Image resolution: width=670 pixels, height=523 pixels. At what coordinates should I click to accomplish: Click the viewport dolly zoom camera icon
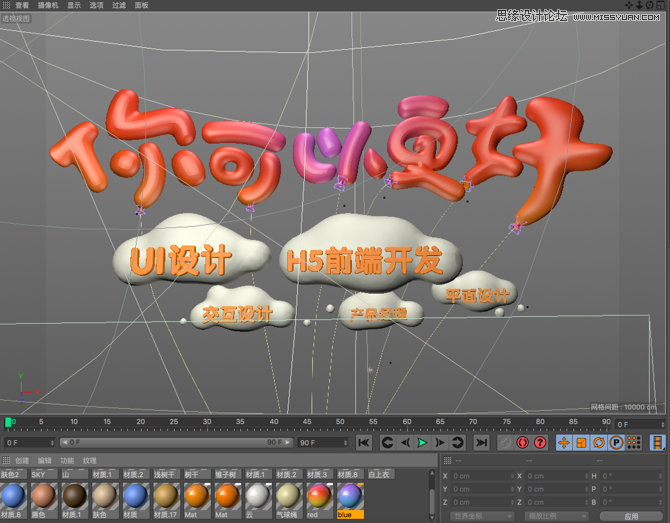639,5
